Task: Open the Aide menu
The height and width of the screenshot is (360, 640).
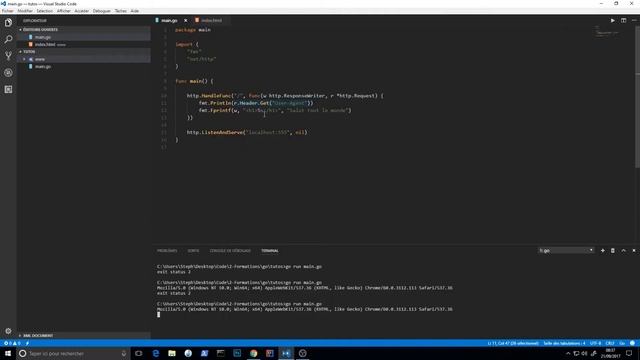Action: 135,11
